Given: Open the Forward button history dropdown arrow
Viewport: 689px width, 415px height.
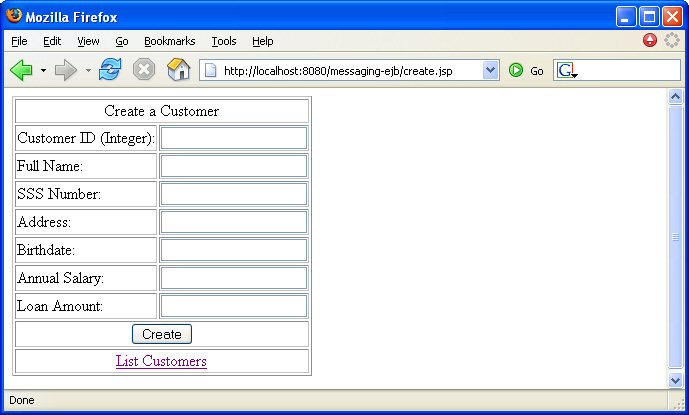Looking at the screenshot, I should pos(88,70).
